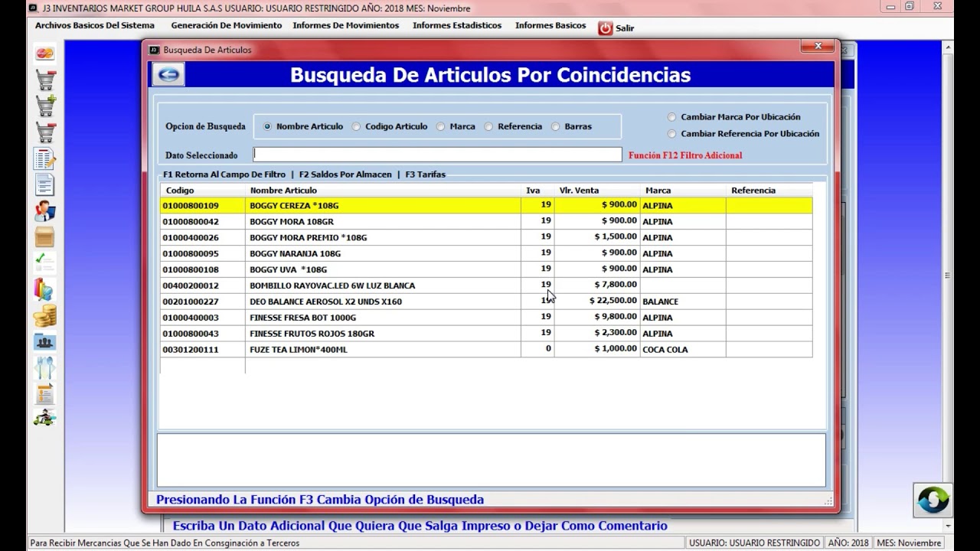Click the cardboard box icon

pyautogui.click(x=44, y=236)
